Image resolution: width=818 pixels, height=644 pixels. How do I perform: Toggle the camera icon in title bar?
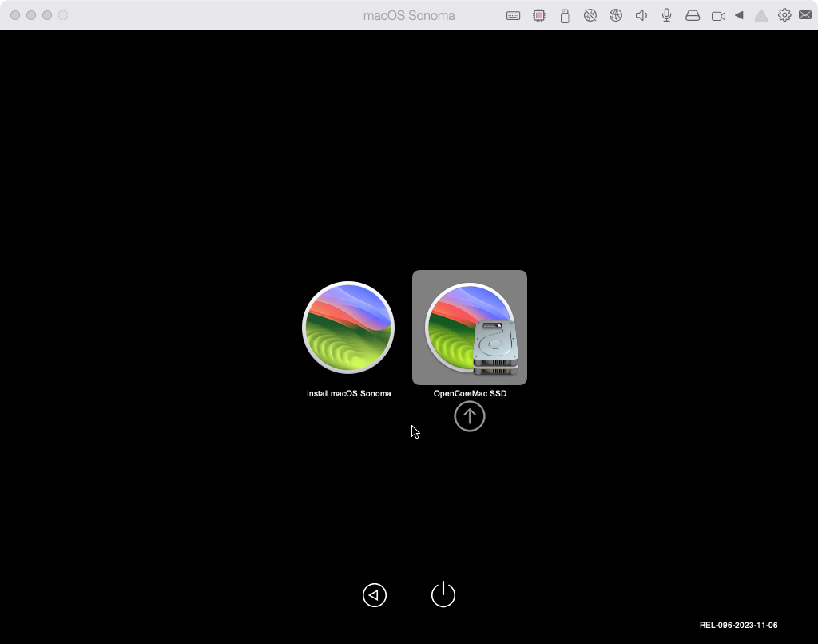(x=718, y=15)
